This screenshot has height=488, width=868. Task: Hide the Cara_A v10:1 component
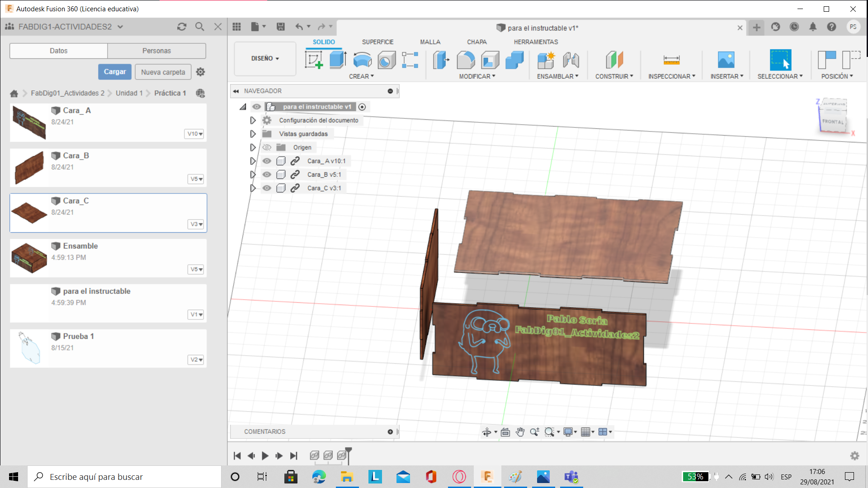pos(267,161)
